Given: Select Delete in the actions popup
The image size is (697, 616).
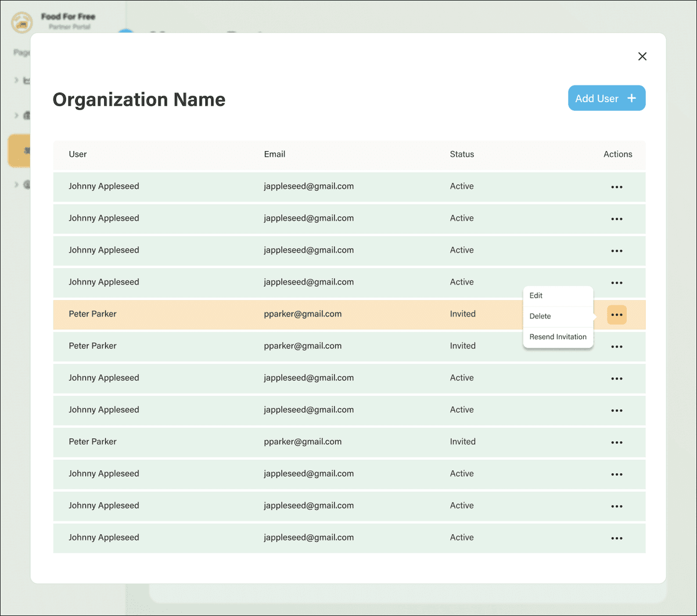Looking at the screenshot, I should click(540, 316).
